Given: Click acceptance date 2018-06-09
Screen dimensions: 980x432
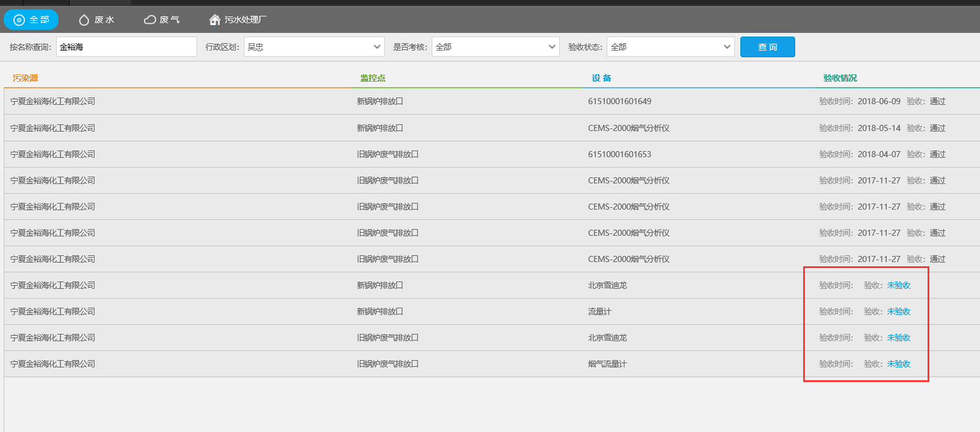Looking at the screenshot, I should pos(879,101).
